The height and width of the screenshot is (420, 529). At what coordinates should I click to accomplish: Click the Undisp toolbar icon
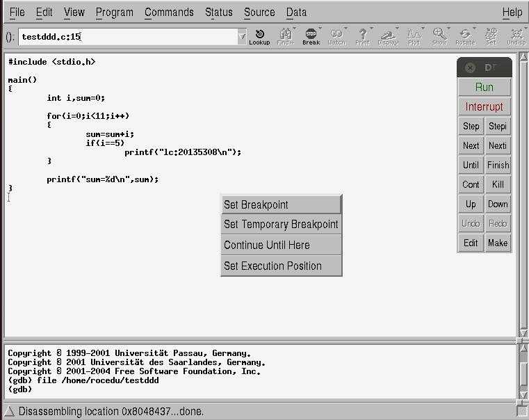pos(516,37)
